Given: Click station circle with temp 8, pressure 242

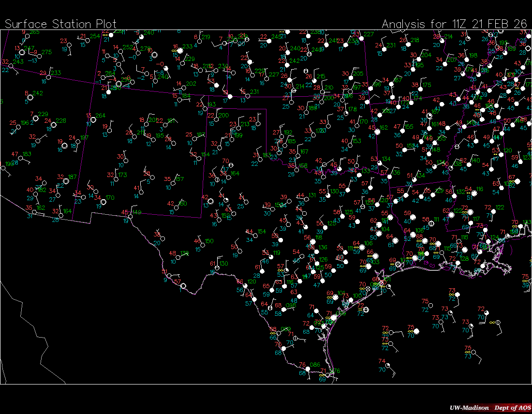Looking at the screenshot, I should point(30,97).
